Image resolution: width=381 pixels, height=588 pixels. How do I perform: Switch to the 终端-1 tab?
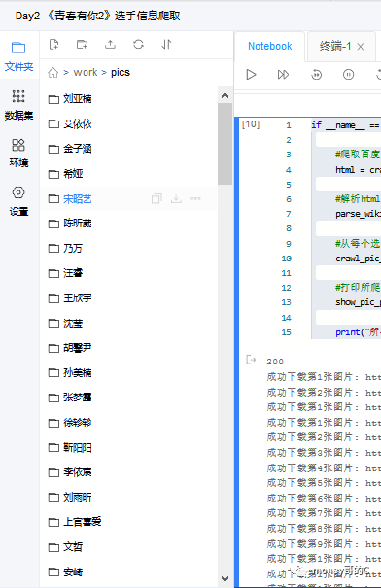coord(335,46)
